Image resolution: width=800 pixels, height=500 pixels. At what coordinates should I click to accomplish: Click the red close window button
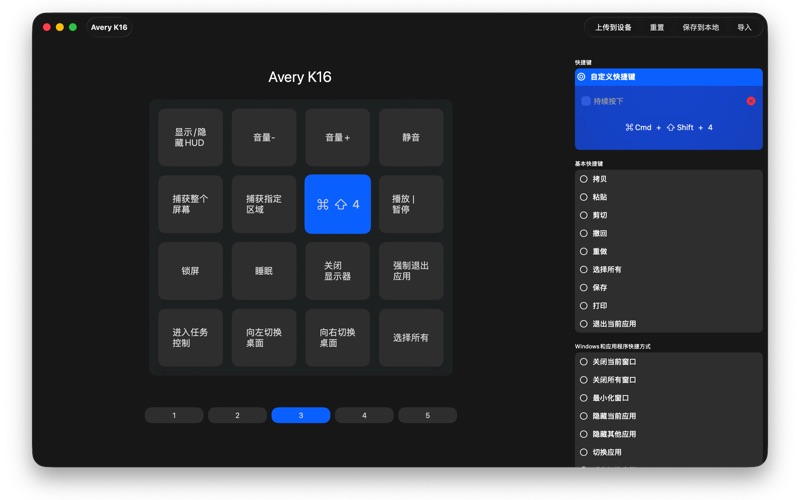coord(46,28)
